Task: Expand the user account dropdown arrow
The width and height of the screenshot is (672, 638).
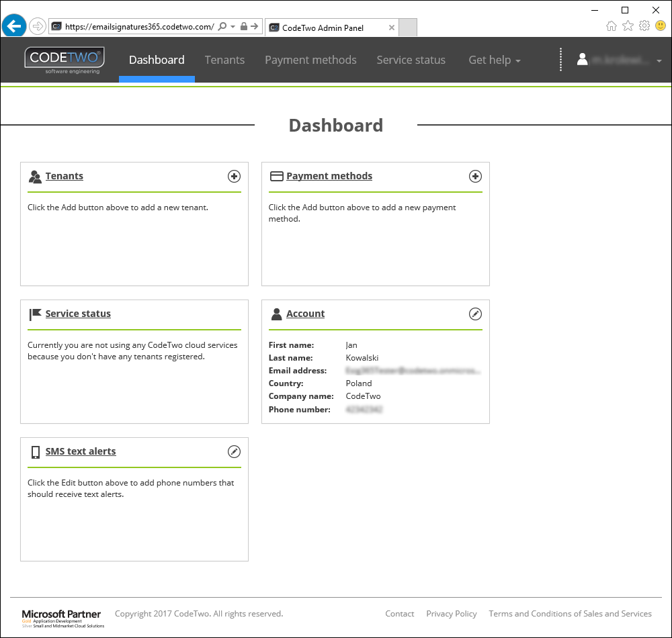Action: (x=659, y=61)
